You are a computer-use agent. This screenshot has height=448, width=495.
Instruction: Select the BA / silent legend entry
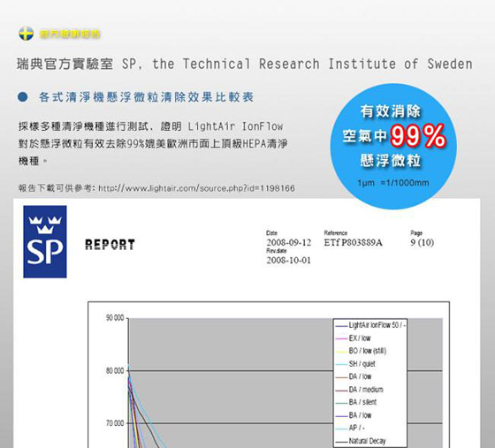tap(355, 402)
